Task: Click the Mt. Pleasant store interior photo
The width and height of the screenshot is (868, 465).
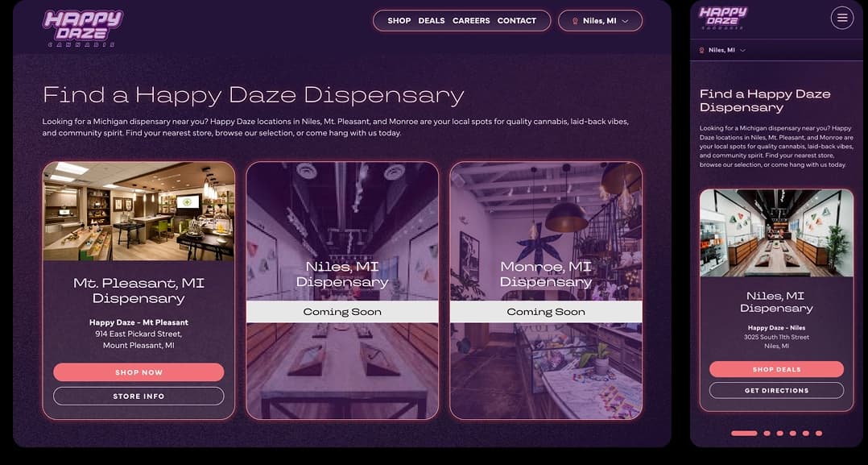Action: click(x=138, y=211)
